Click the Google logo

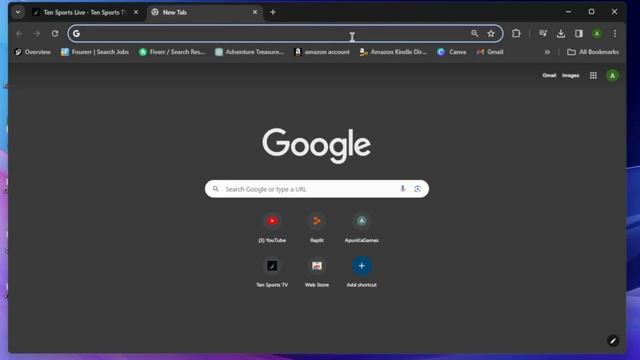click(x=317, y=145)
